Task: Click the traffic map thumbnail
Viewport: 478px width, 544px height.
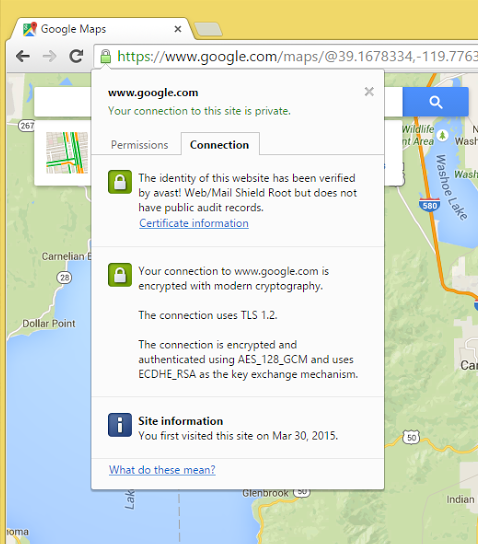Action: tap(67, 153)
